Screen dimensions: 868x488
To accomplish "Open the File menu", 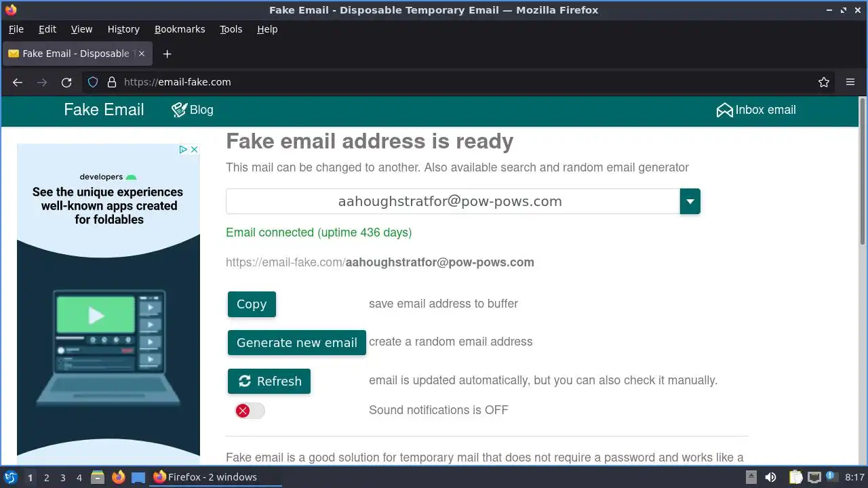I will coord(16,29).
